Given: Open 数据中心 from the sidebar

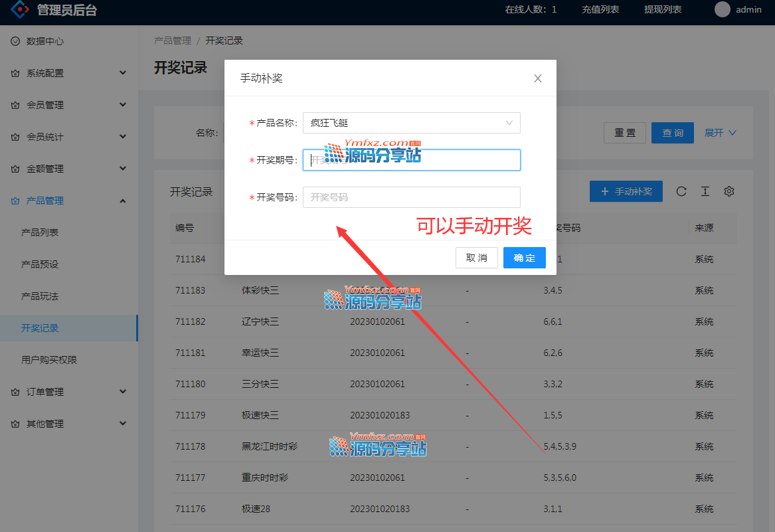Looking at the screenshot, I should (x=45, y=41).
